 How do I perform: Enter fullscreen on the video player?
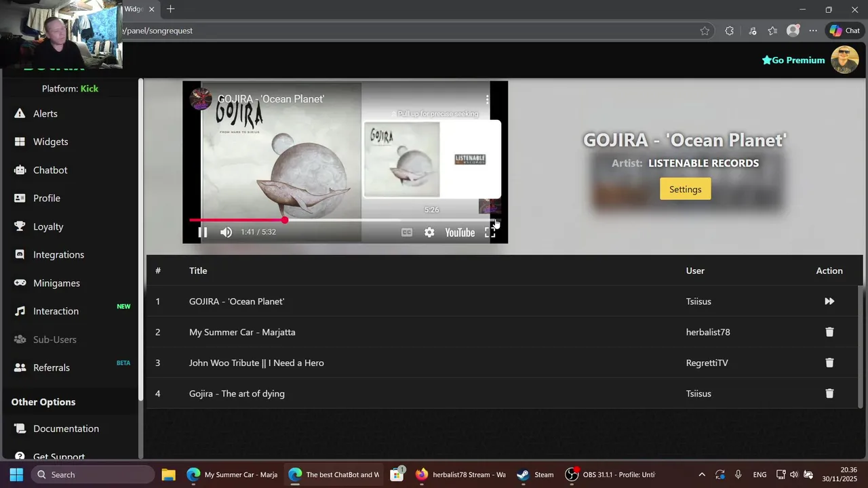point(490,232)
